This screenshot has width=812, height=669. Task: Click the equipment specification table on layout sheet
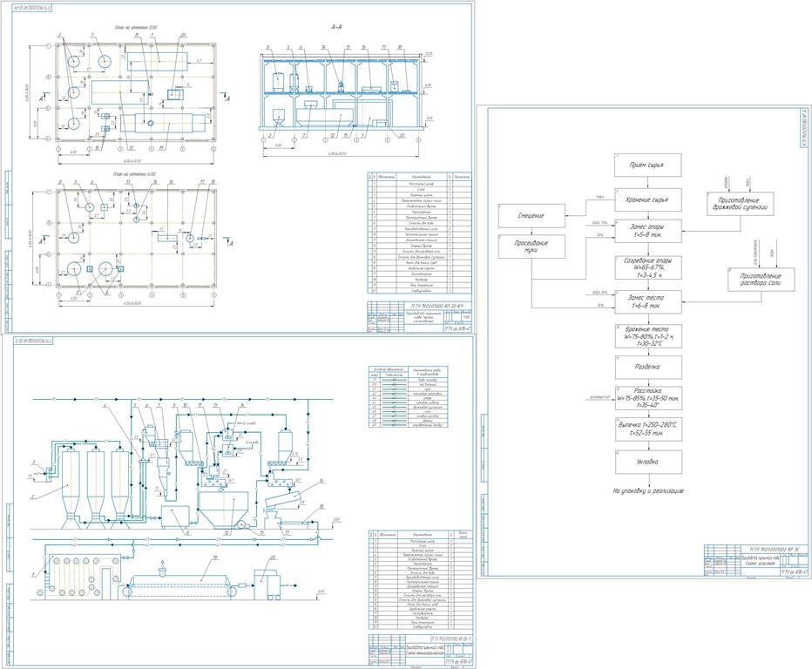point(419,233)
